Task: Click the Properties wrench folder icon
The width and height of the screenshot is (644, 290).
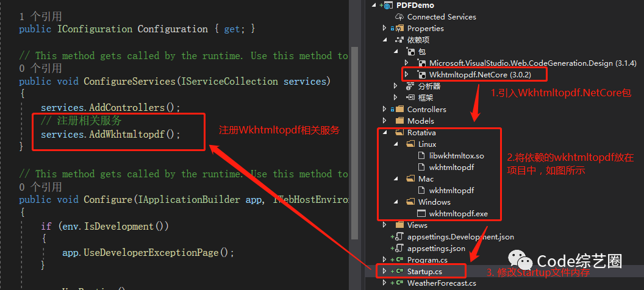Action: tap(399, 28)
